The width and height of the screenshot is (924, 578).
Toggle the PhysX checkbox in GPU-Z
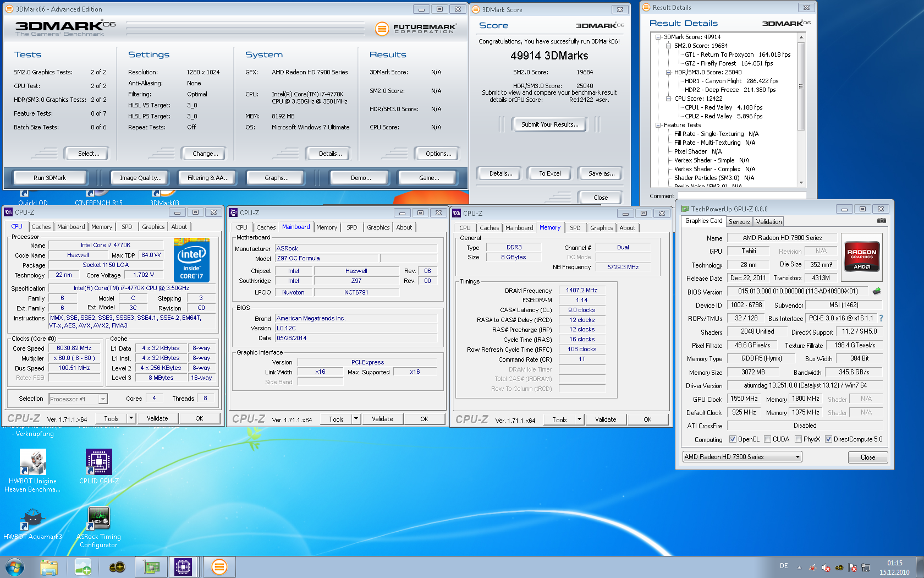pyautogui.click(x=798, y=439)
